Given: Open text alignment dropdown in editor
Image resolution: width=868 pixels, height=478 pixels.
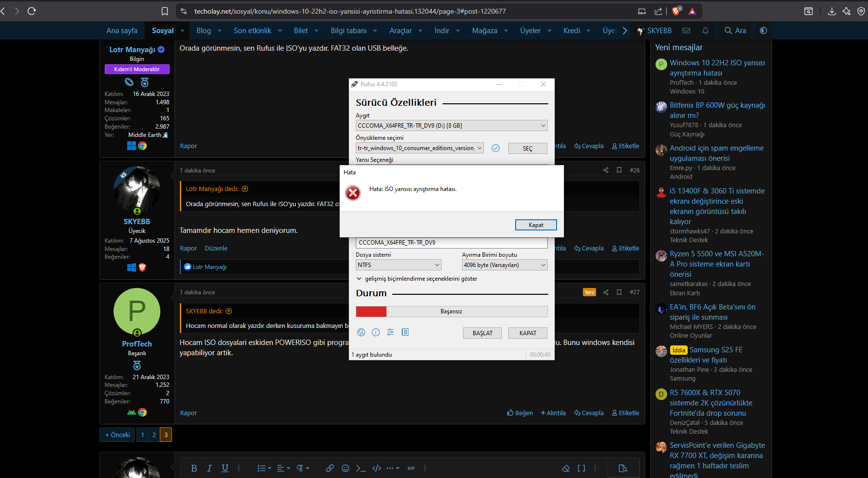Looking at the screenshot, I should click(284, 468).
